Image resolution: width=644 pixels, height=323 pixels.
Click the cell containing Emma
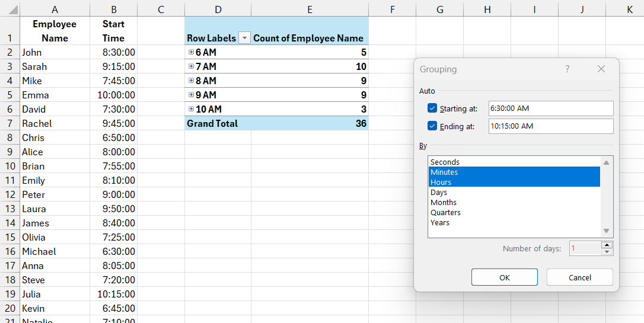pos(55,95)
